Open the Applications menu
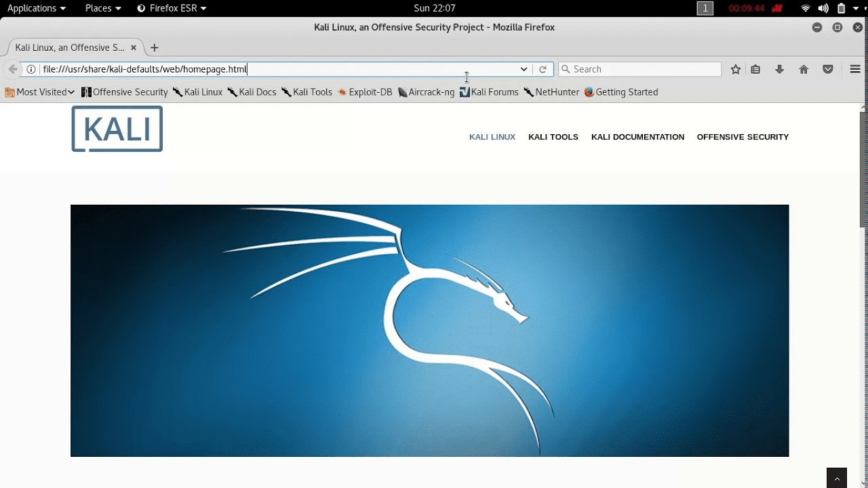 pyautogui.click(x=37, y=8)
